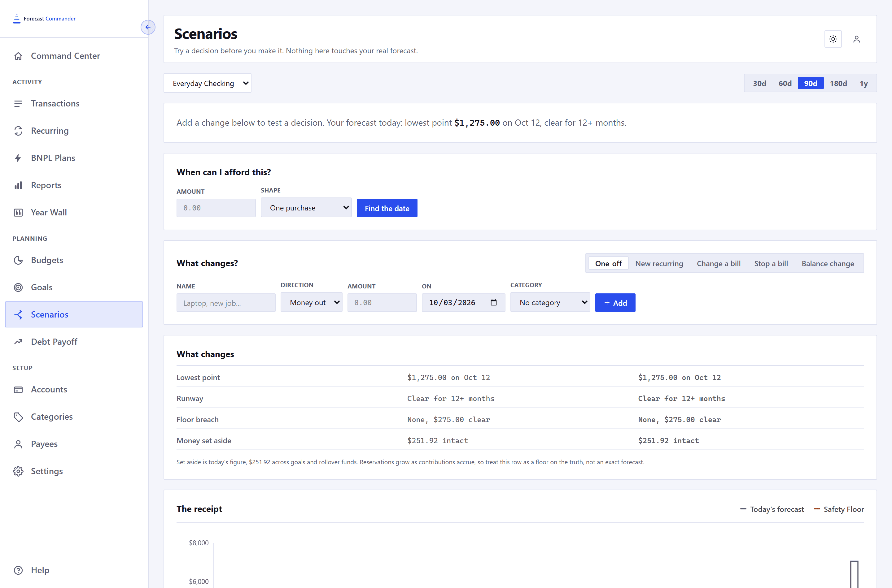Go to Accounts card icon
Viewport: 892px width, 588px height.
pyautogui.click(x=18, y=390)
